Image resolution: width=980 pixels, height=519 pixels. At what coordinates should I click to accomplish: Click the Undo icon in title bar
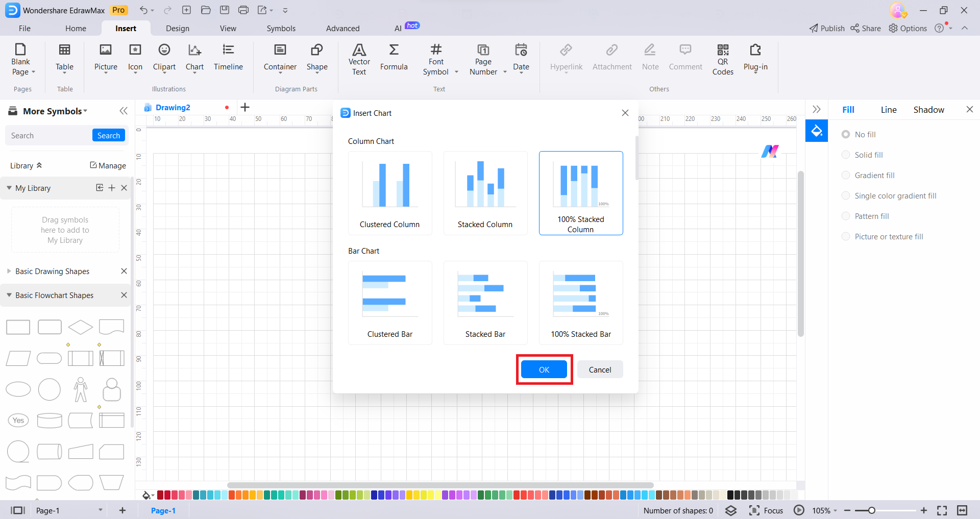(143, 10)
